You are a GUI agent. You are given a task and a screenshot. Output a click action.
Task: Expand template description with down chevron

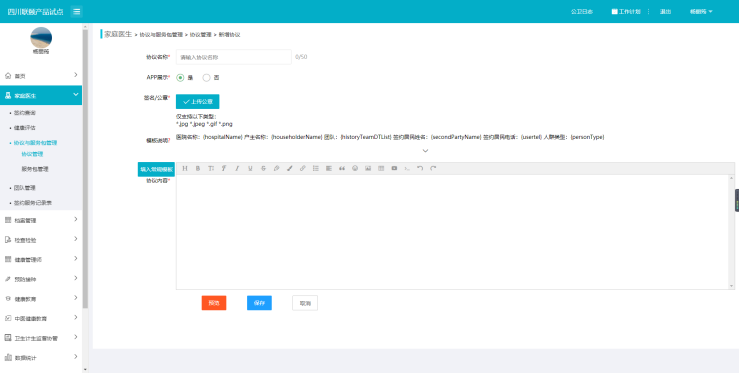point(425,151)
